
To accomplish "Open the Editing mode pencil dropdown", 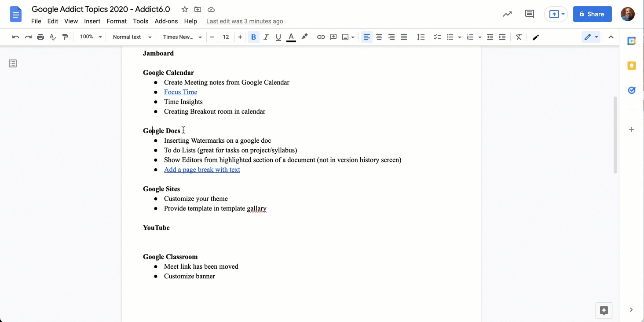I will 591,37.
